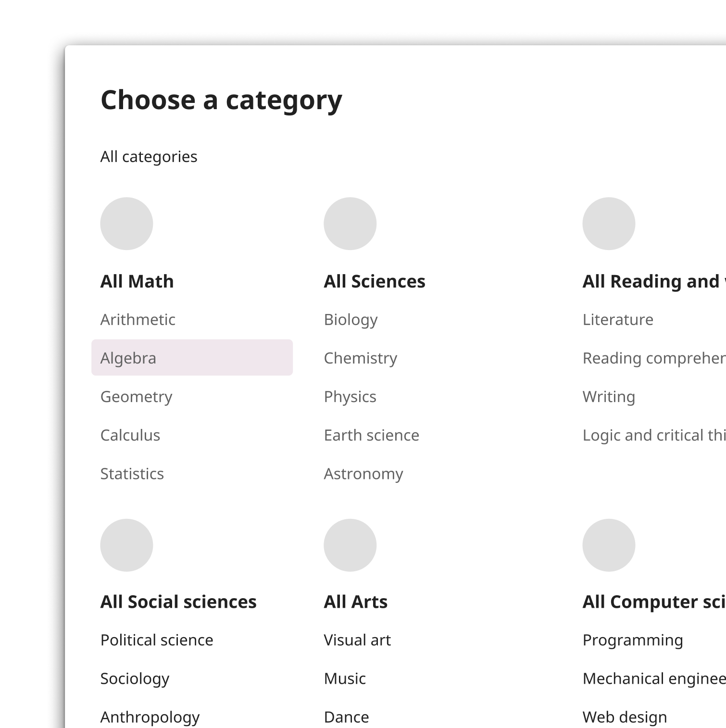
Task: Click the round icon above All Social sciences
Action: coord(126,545)
